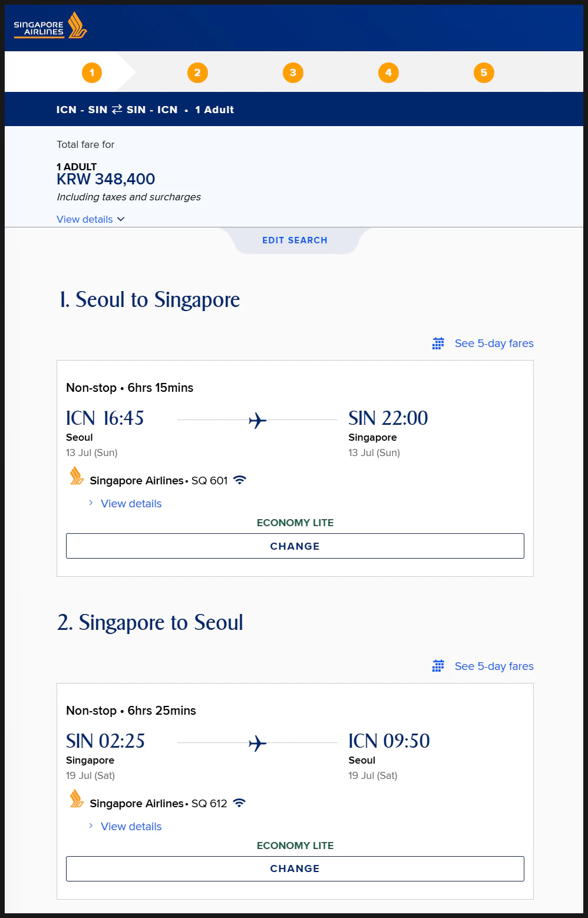The width and height of the screenshot is (588, 918).
Task: Expand View details under total fare
Action: tap(91, 219)
